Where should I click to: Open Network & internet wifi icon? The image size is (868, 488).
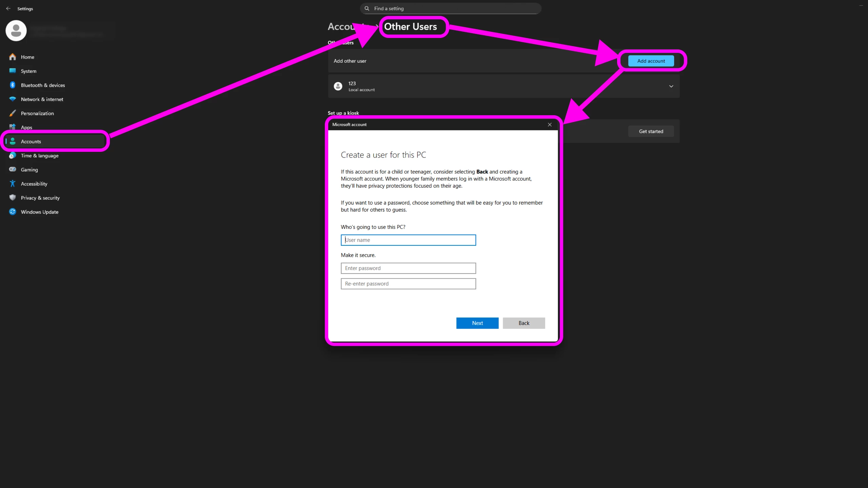13,99
